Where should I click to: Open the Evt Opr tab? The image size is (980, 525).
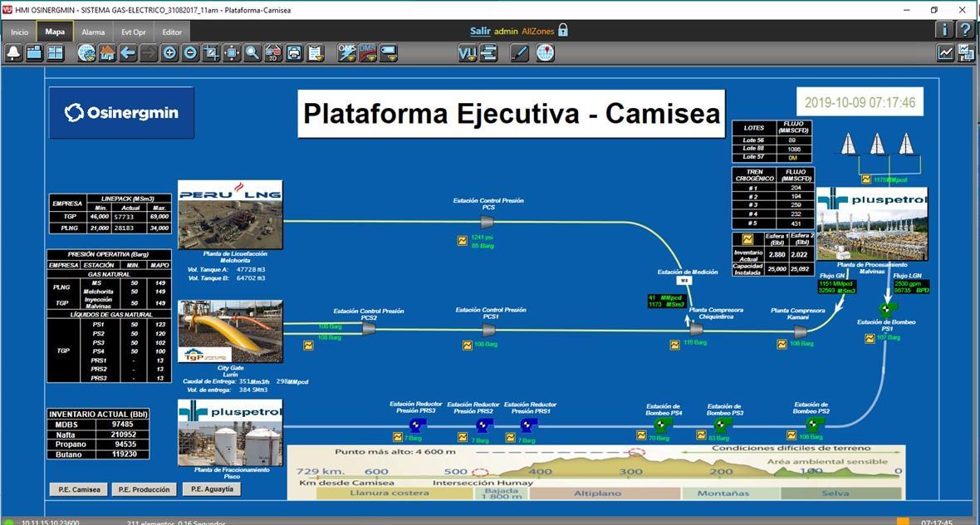[x=134, y=32]
